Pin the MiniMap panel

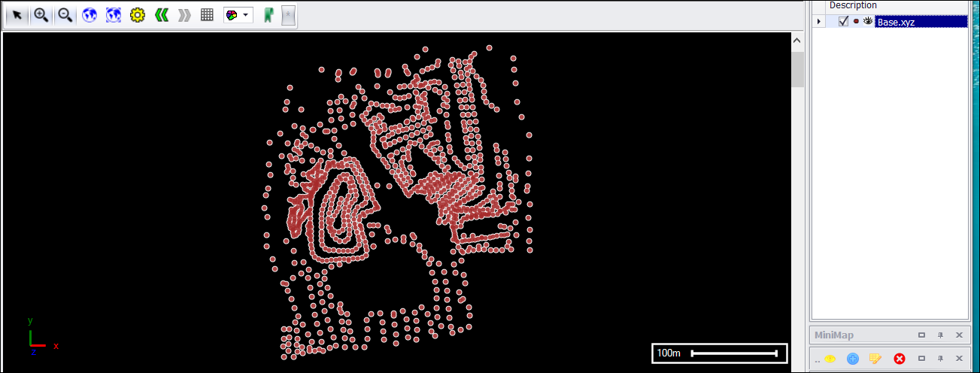click(939, 335)
